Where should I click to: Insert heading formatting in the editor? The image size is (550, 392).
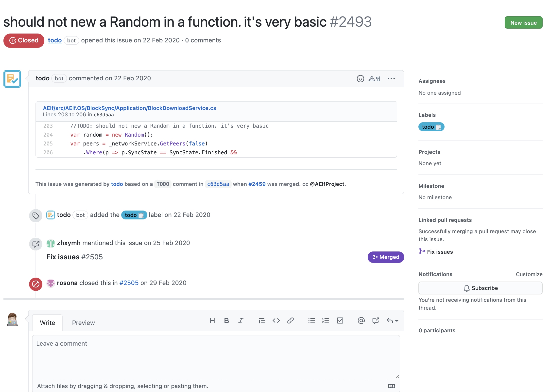pyautogui.click(x=212, y=321)
